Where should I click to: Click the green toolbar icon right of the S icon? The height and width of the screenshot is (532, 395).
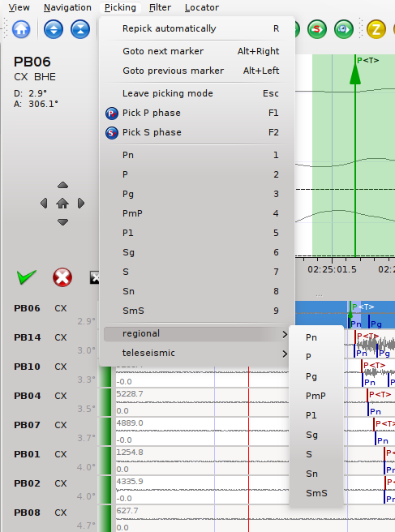click(344, 29)
